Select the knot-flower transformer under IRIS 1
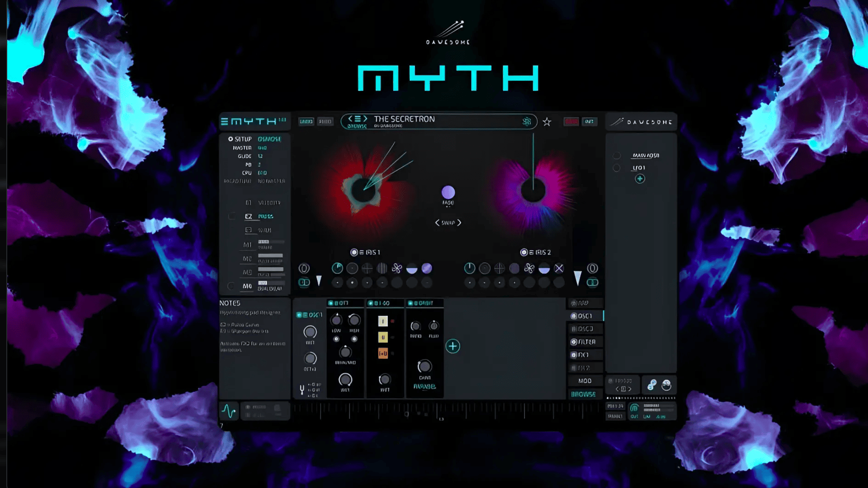The width and height of the screenshot is (868, 488). 397,268
